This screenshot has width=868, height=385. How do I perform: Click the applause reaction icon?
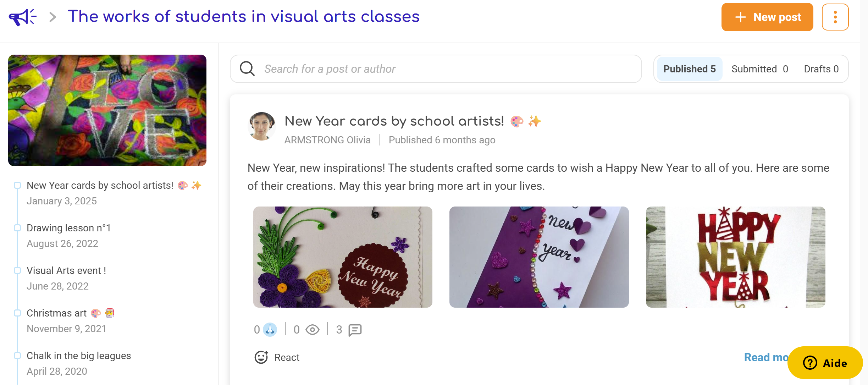coord(270,330)
